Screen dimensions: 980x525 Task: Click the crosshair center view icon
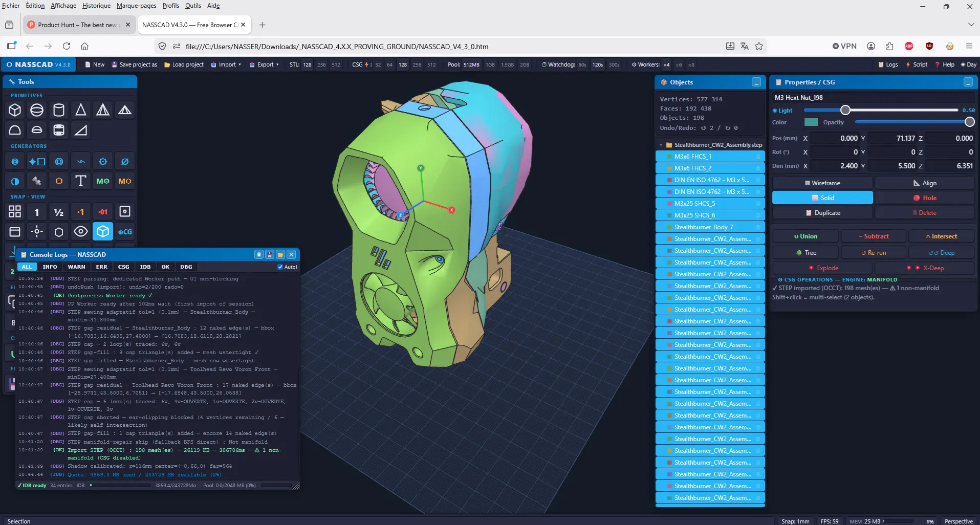pos(37,232)
